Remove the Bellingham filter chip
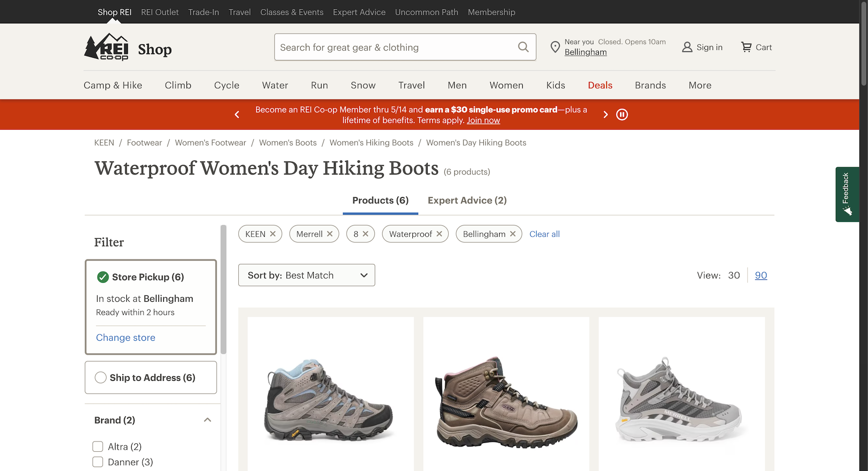 [513, 234]
